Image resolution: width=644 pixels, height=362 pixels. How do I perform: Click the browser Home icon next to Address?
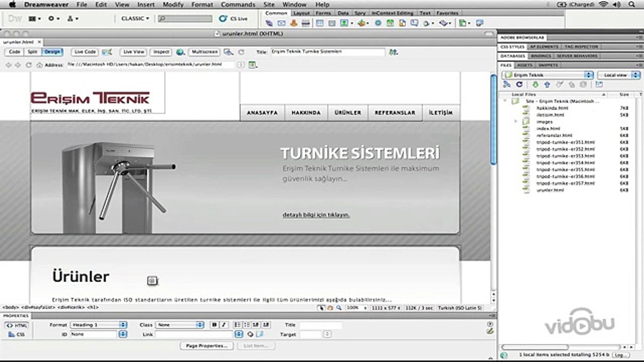pos(39,65)
